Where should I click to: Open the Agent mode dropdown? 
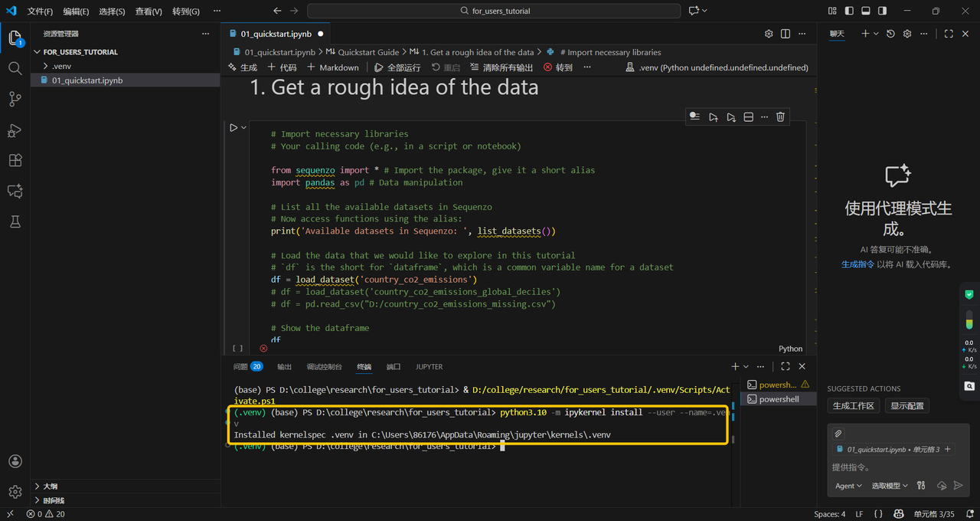coord(848,486)
